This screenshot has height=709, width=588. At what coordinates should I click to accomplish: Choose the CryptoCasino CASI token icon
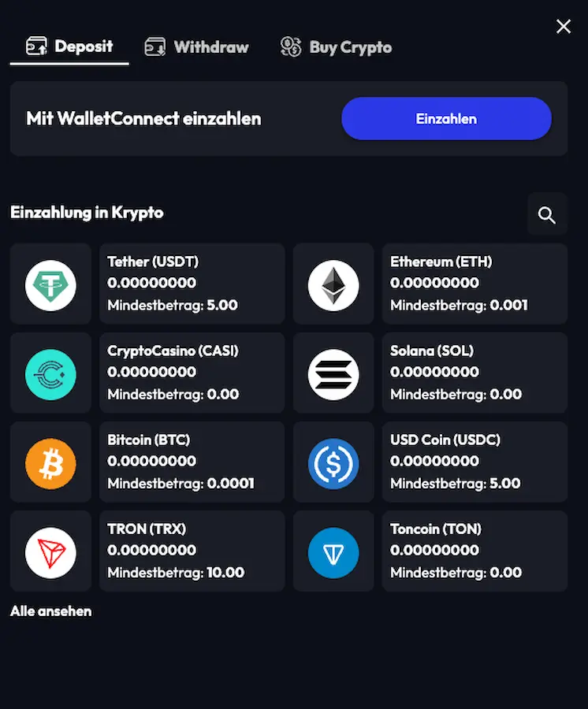click(50, 372)
